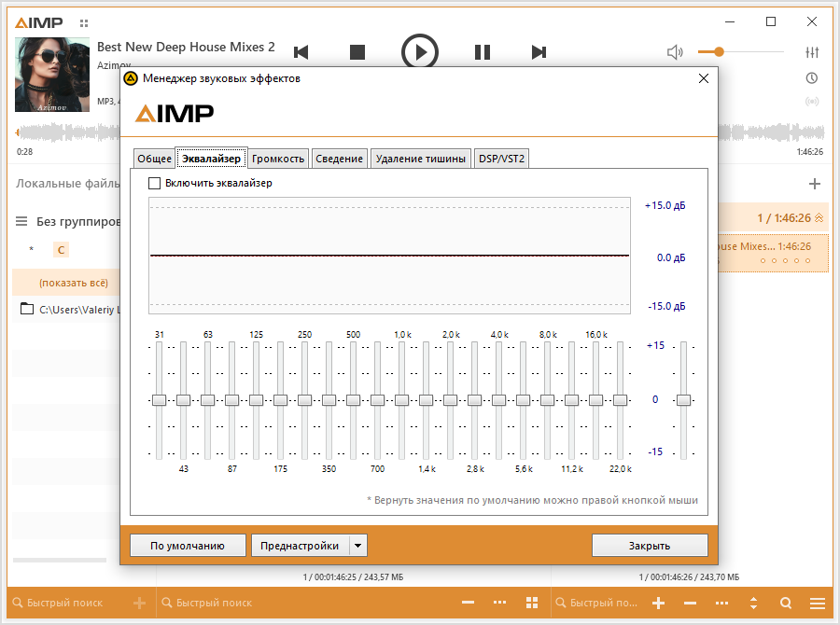Select the letter C filter

point(61,250)
